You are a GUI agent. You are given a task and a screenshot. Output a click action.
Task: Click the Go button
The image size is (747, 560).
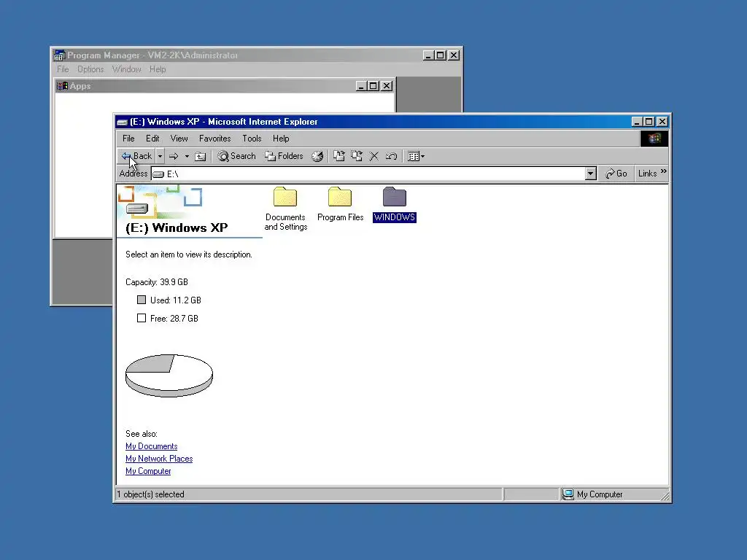point(616,174)
